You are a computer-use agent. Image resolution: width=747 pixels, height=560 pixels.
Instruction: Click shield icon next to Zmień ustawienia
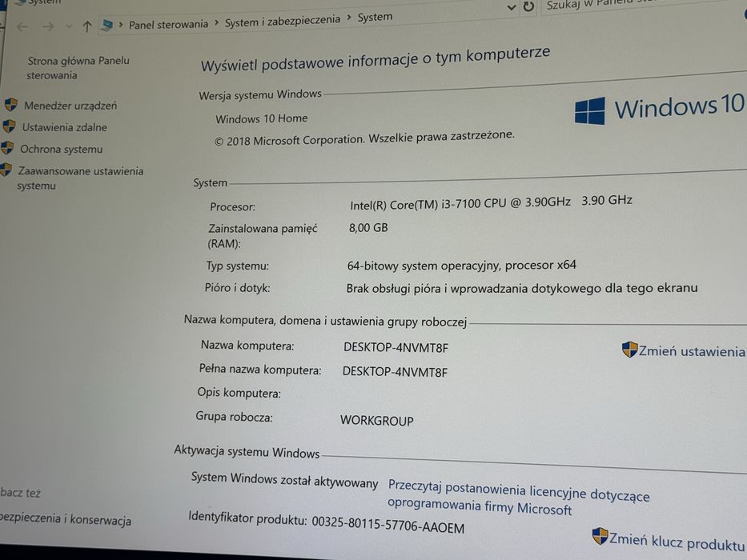pyautogui.click(x=629, y=349)
